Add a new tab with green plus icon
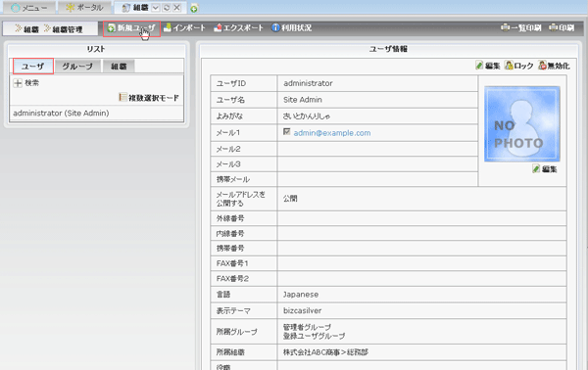The image size is (588, 370). (x=194, y=9)
